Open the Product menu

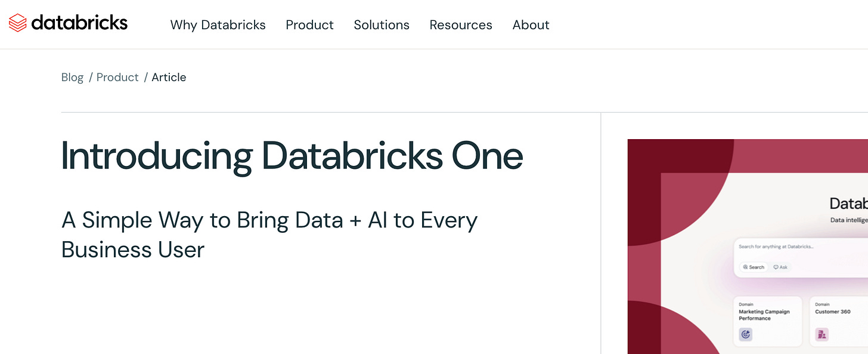click(x=310, y=25)
